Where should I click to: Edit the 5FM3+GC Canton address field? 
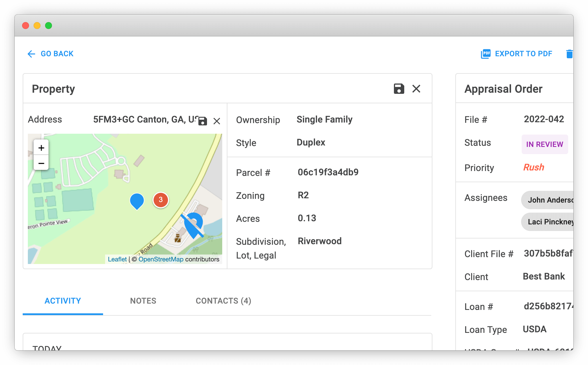[144, 119]
